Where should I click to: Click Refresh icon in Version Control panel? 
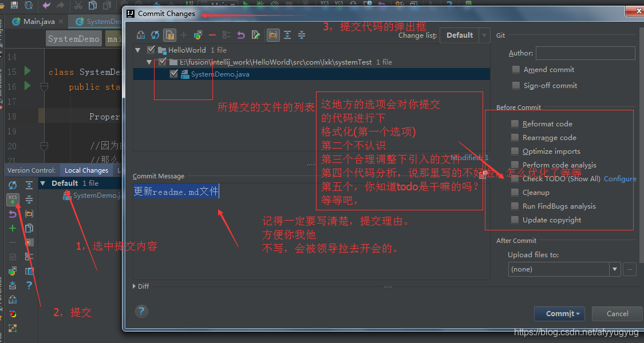(13, 185)
